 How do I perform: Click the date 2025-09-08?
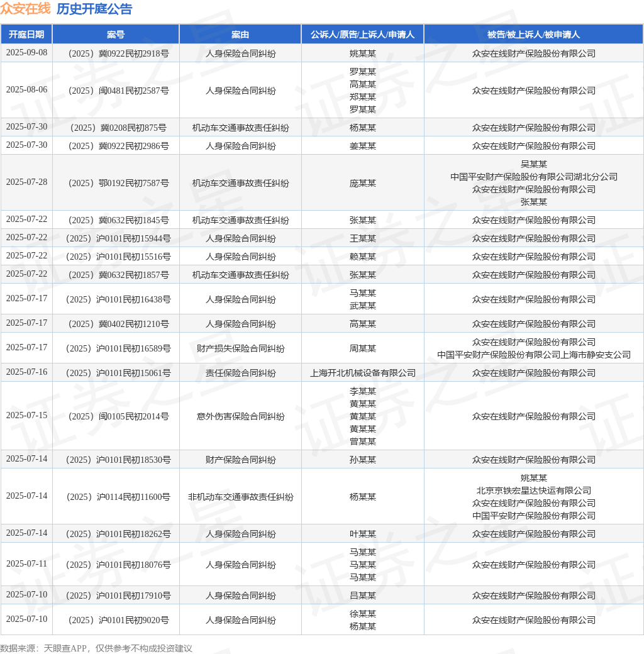26,53
